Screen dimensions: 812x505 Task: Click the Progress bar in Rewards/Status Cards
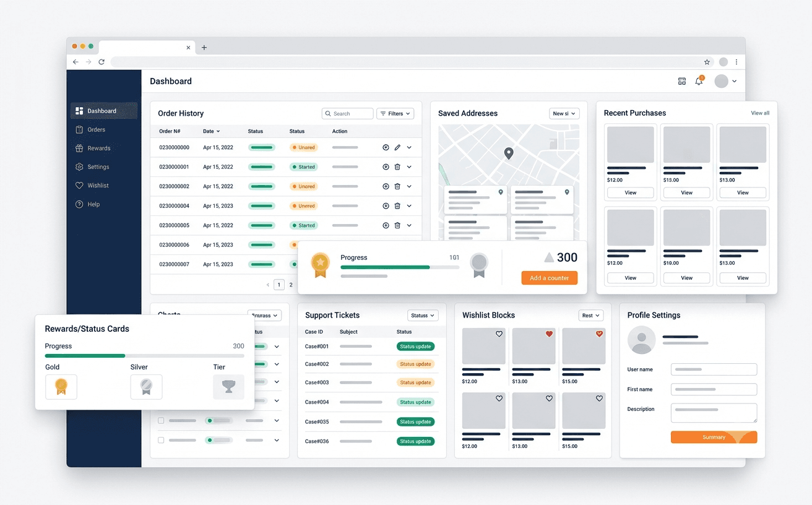[x=145, y=356]
